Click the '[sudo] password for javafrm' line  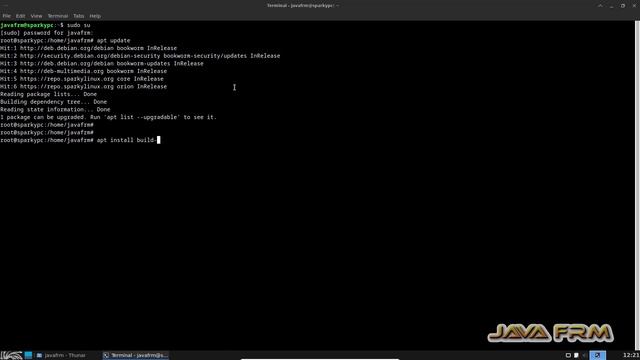(x=47, y=33)
